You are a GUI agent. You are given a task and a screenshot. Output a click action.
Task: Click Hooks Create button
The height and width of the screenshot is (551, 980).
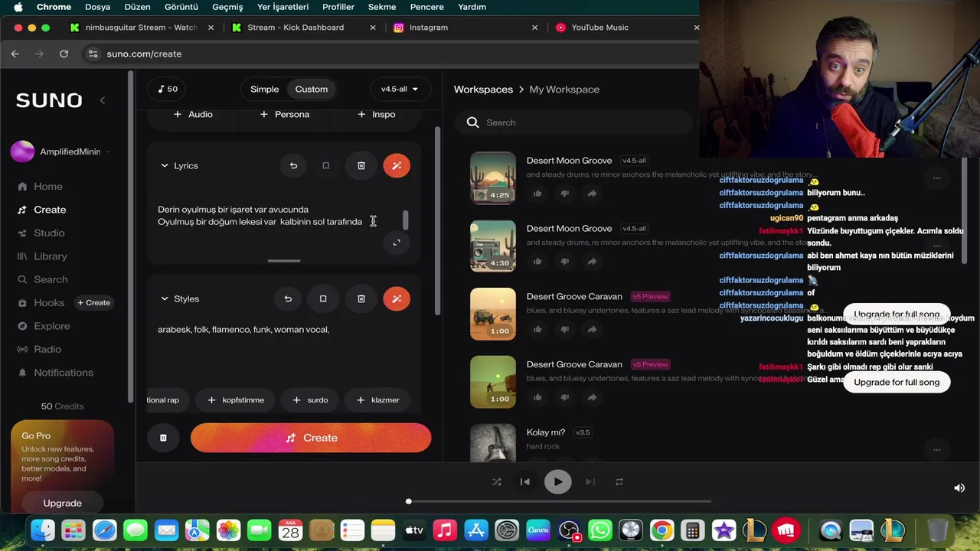click(94, 302)
